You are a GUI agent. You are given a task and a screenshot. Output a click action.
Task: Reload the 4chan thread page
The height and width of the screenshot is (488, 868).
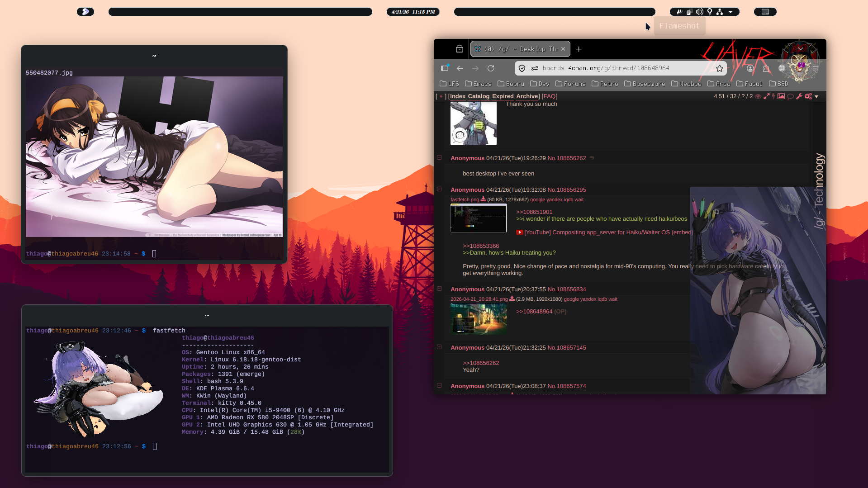[491, 68]
